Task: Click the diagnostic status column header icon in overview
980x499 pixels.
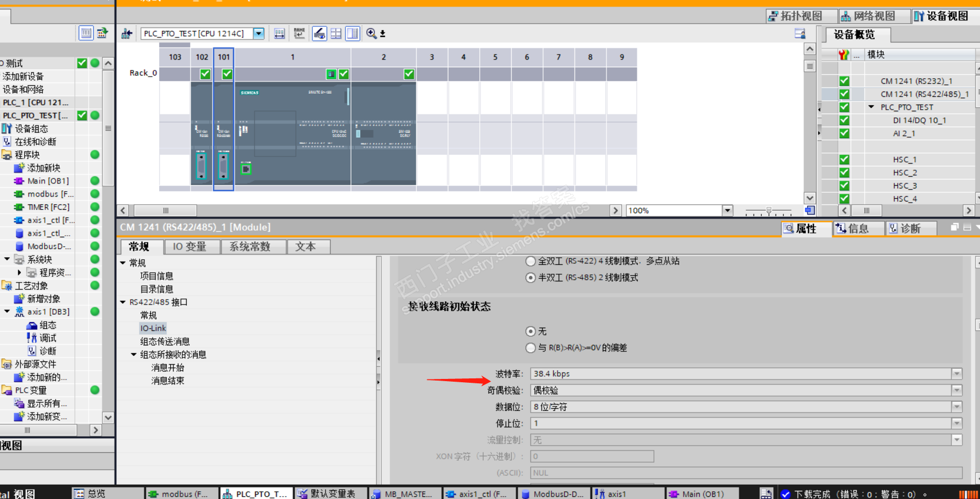Action: 844,55
